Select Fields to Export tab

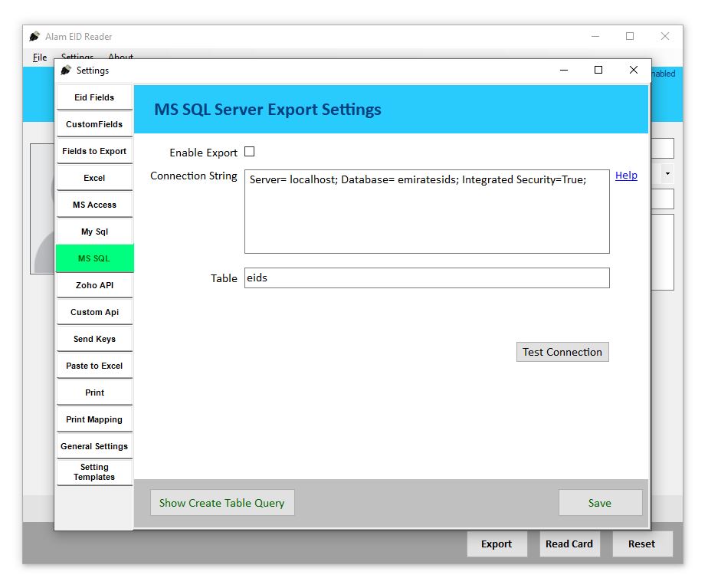(x=94, y=152)
